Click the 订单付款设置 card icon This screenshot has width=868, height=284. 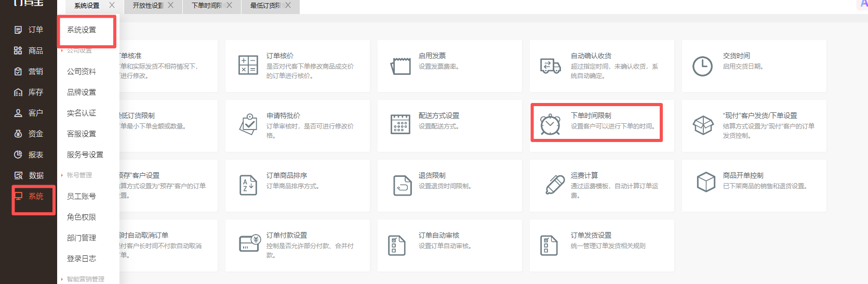coord(249,243)
